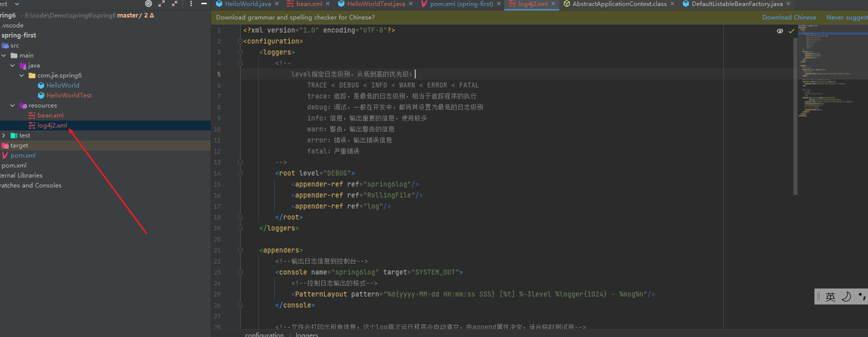Click the expand all icon in project toolbar
This screenshot has width=868, height=337.
[x=162, y=3]
